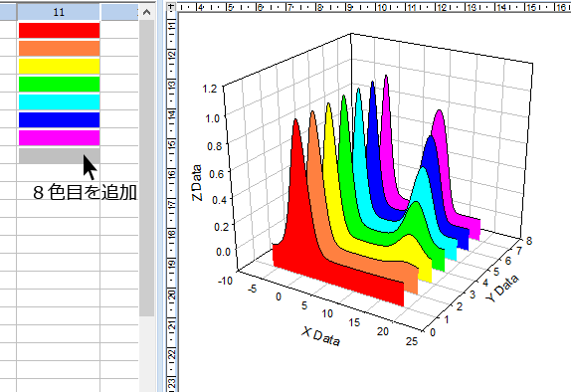The width and height of the screenshot is (571, 392).
Task: Click the Z axis tick label 1.0
Action: tap(212, 118)
